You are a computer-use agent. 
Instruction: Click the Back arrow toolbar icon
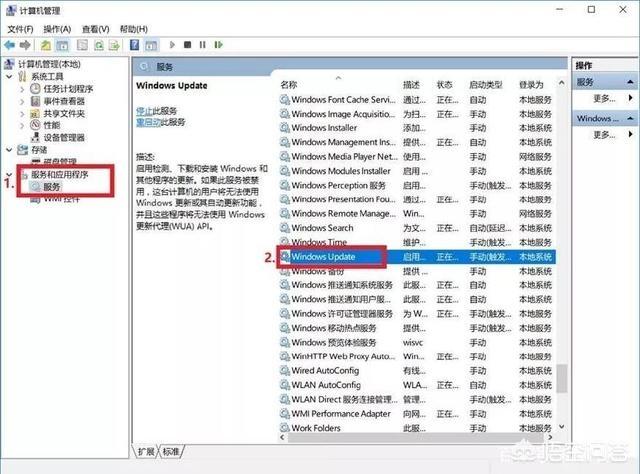tap(10, 45)
